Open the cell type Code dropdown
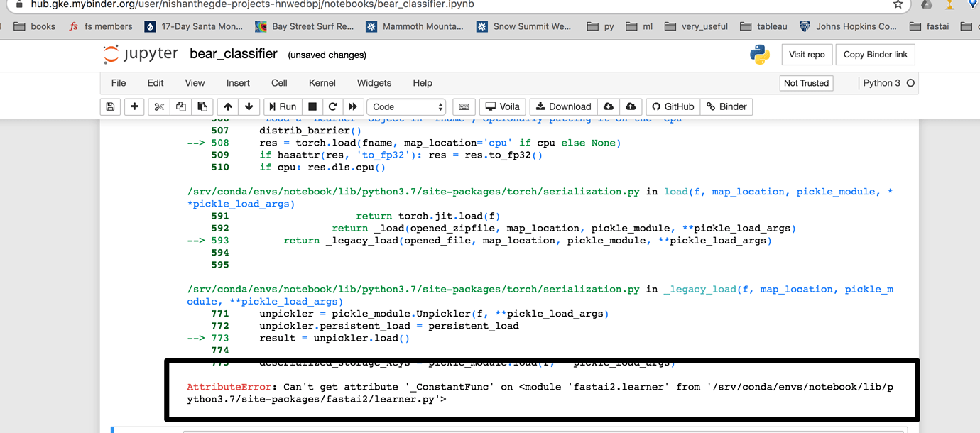The image size is (980, 433). tap(407, 106)
